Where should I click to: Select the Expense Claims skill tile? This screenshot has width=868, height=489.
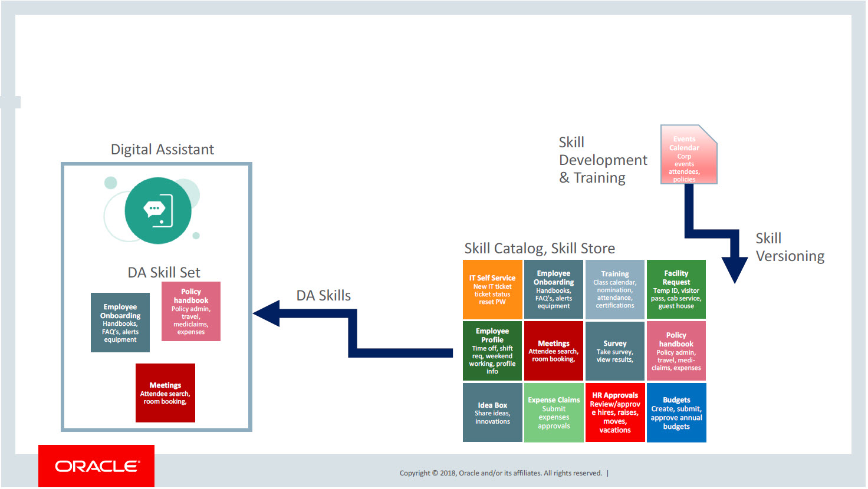point(554,412)
